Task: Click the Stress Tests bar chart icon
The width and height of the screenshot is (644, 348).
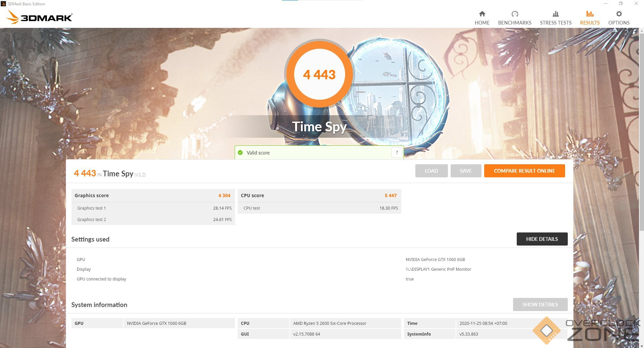Action: click(x=555, y=14)
